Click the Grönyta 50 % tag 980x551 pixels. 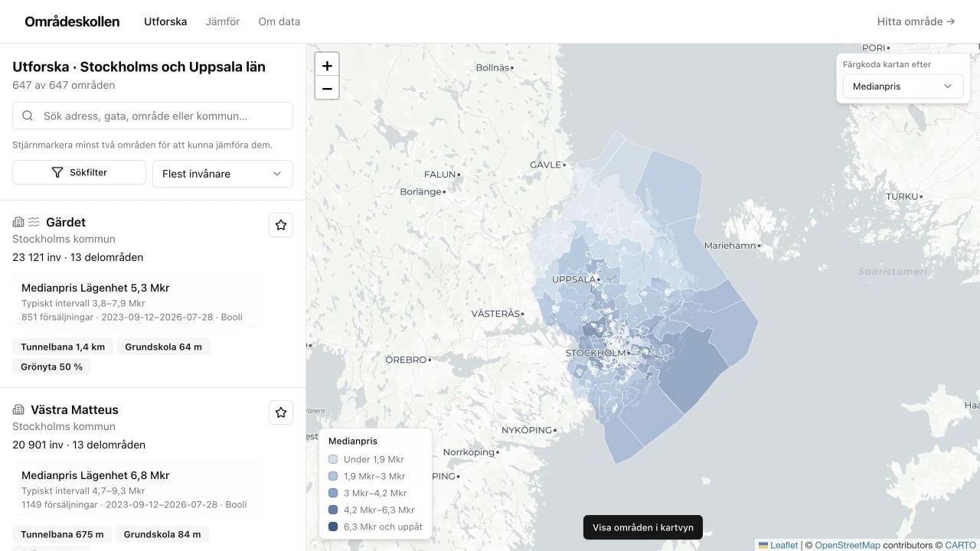point(51,367)
